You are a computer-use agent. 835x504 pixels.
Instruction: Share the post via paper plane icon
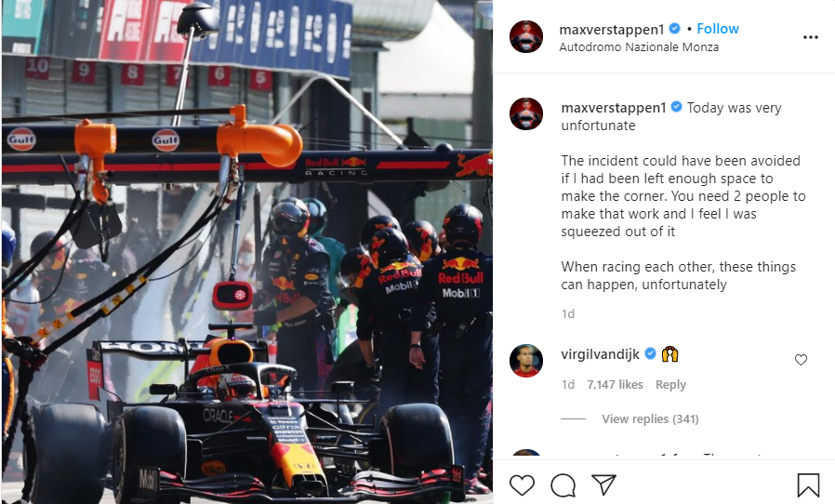pyautogui.click(x=603, y=484)
